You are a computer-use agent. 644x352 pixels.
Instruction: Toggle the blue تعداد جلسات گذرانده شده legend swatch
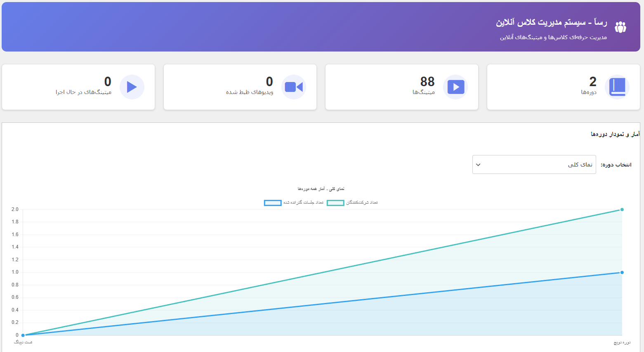[x=273, y=203]
